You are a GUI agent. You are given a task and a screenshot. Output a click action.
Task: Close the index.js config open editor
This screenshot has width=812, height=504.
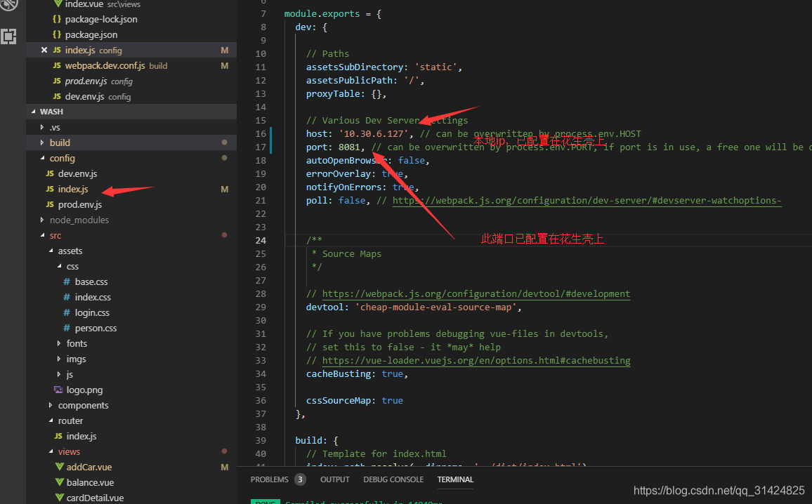pyautogui.click(x=44, y=51)
